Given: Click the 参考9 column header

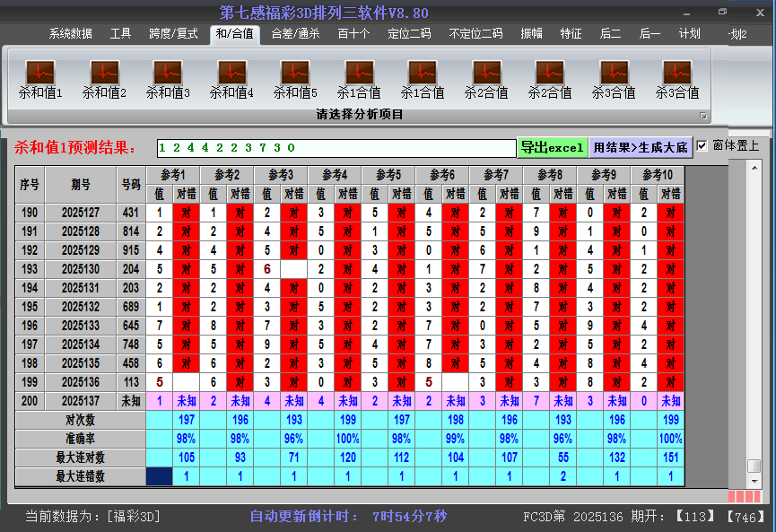Looking at the screenshot, I should 604,175.
